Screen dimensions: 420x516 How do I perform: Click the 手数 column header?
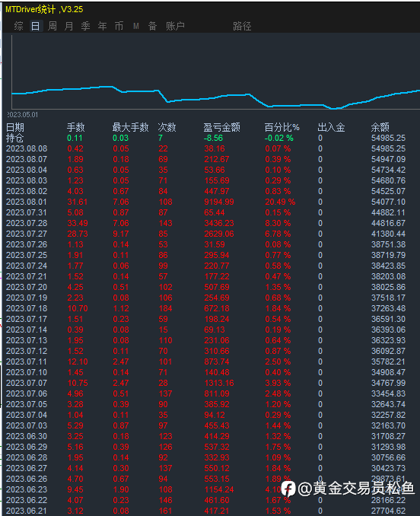coord(76,127)
